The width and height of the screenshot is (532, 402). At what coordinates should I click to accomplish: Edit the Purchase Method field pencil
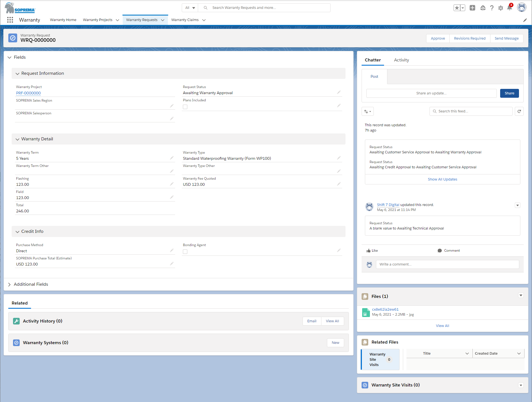point(172,250)
